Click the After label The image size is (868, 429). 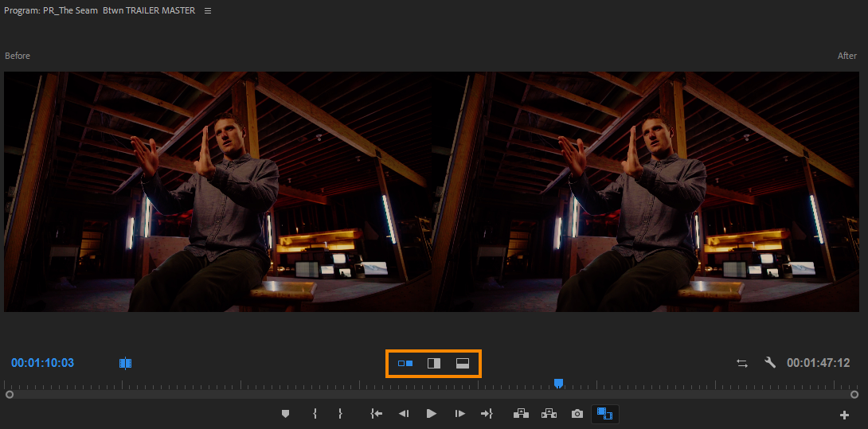[847, 56]
